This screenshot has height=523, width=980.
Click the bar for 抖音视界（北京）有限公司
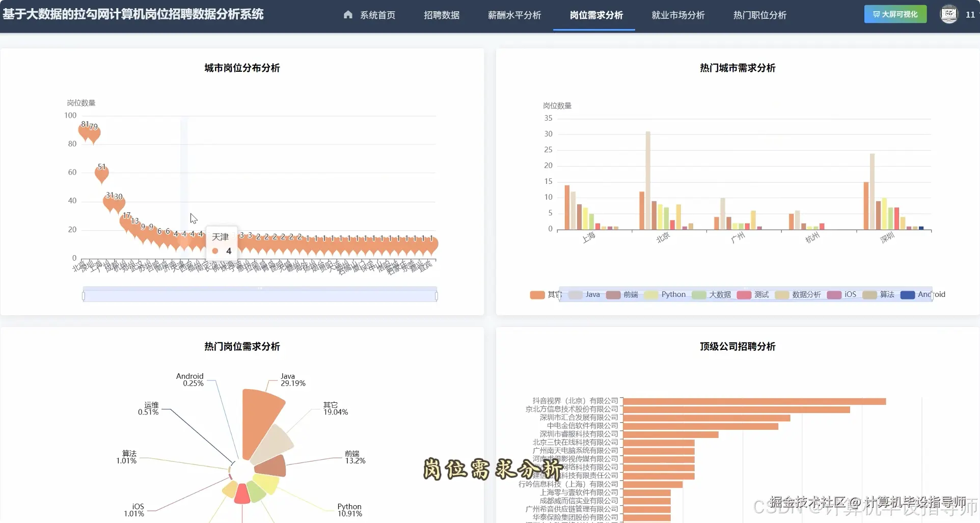point(754,402)
